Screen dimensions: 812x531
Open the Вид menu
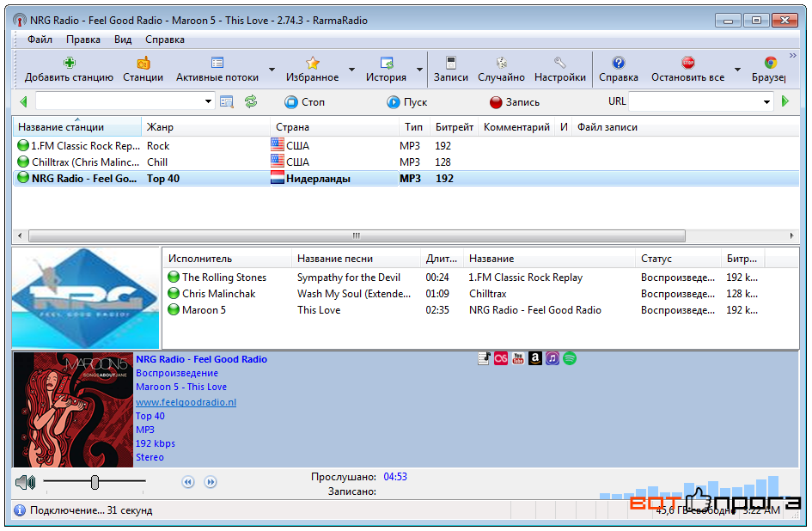pos(123,40)
